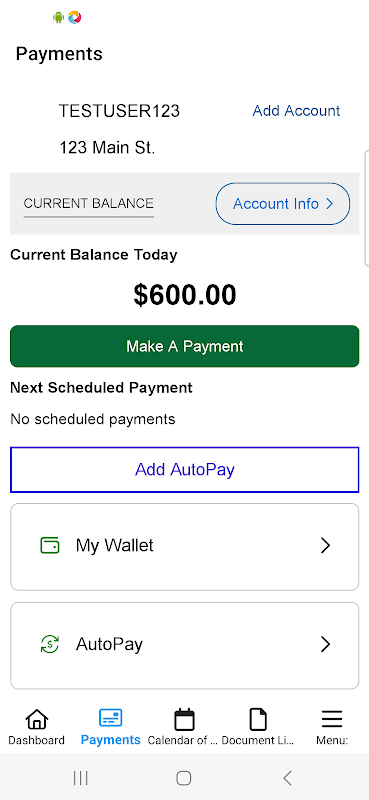Select the CURRENT BALANCE tab
The image size is (369, 800).
(88, 204)
